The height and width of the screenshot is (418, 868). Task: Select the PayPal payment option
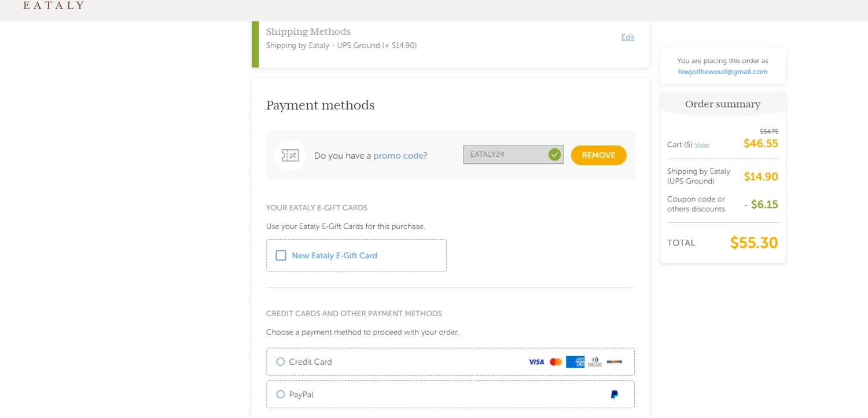281,395
